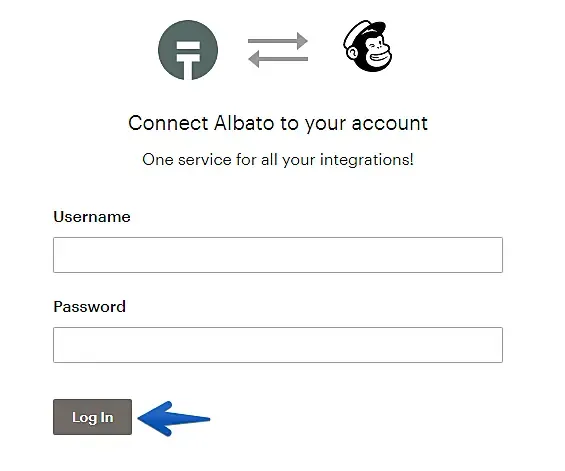565x471 pixels.
Task: Click the word 'integrations!' in the tagline
Action: tap(367, 160)
